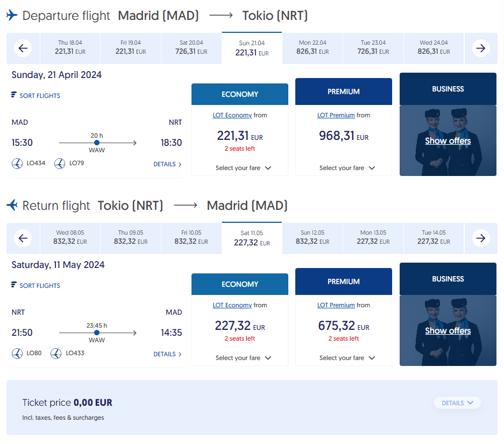Viewport: 504px width, 444px height.
Task: Click the next dates arrow for departure flight
Action: [481, 48]
